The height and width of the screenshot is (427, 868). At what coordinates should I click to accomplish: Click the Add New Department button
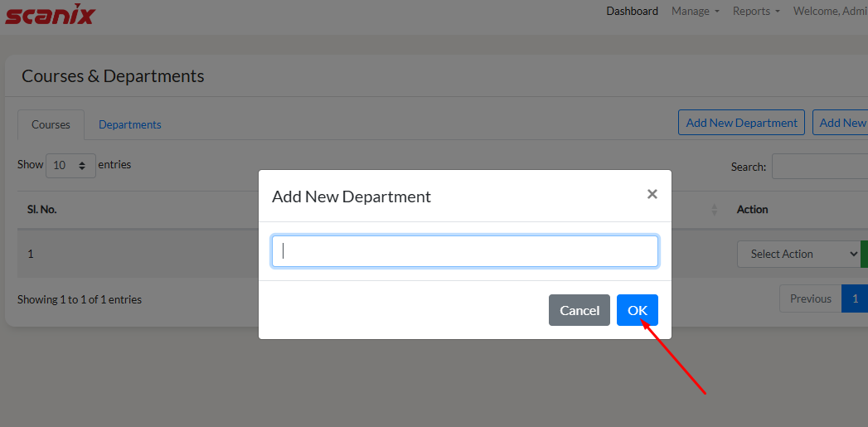tap(741, 123)
